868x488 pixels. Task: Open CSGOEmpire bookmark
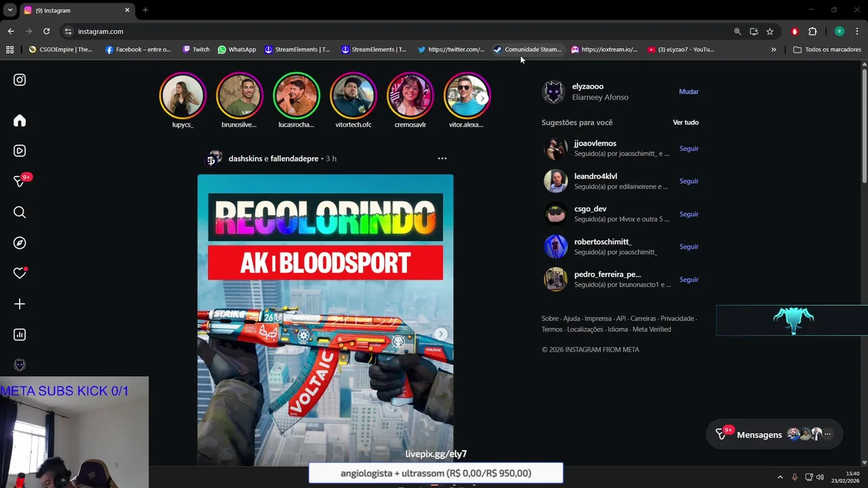tap(60, 49)
